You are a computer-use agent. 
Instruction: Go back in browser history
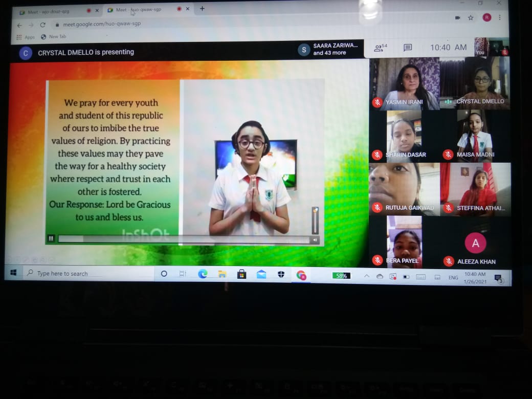pos(19,26)
